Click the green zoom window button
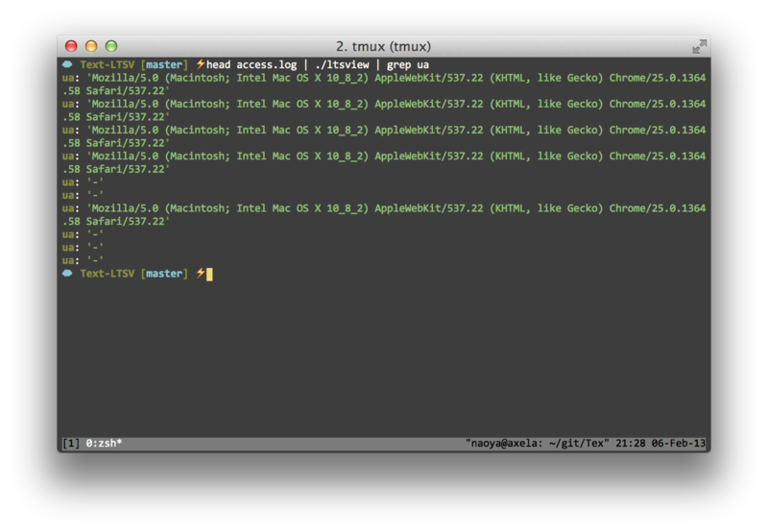The image size is (768, 532). click(111, 46)
